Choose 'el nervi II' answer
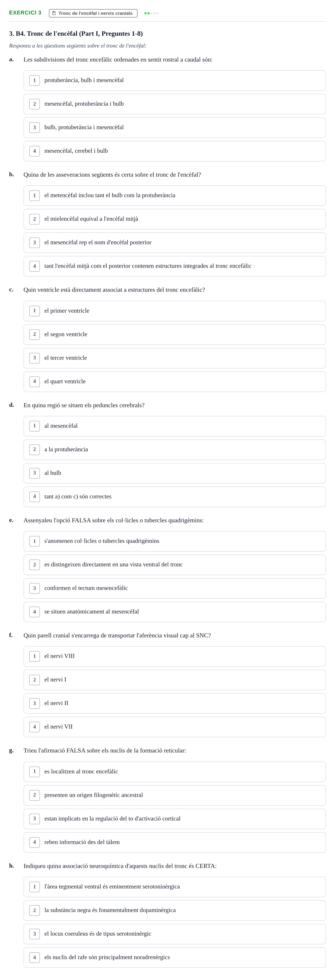The image size is (335, 980). pyautogui.click(x=175, y=703)
